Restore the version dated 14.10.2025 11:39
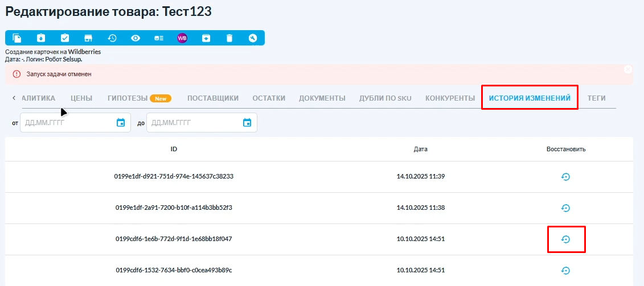Screen dimensions: 644x286 pyautogui.click(x=565, y=177)
